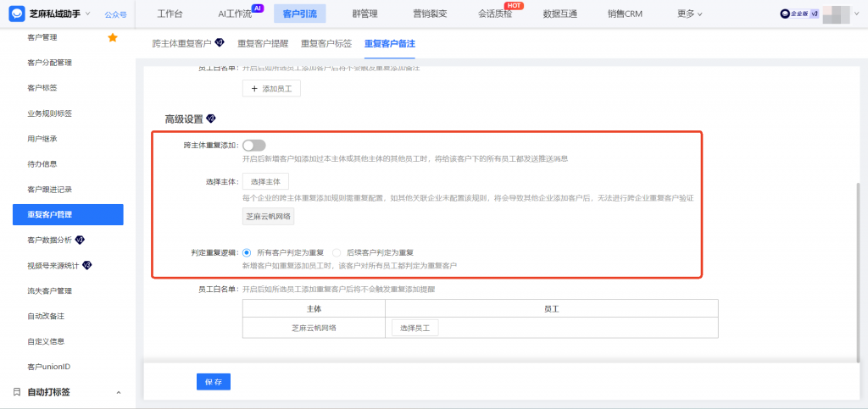This screenshot has height=409, width=868.
Task: Click the diamond badge beside 视频号来源统计
Action: tap(87, 265)
